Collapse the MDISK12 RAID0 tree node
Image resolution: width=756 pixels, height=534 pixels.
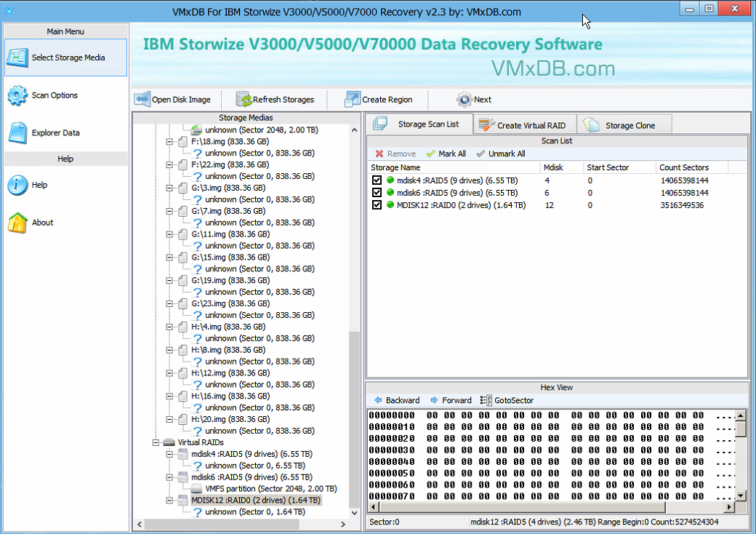(x=169, y=501)
